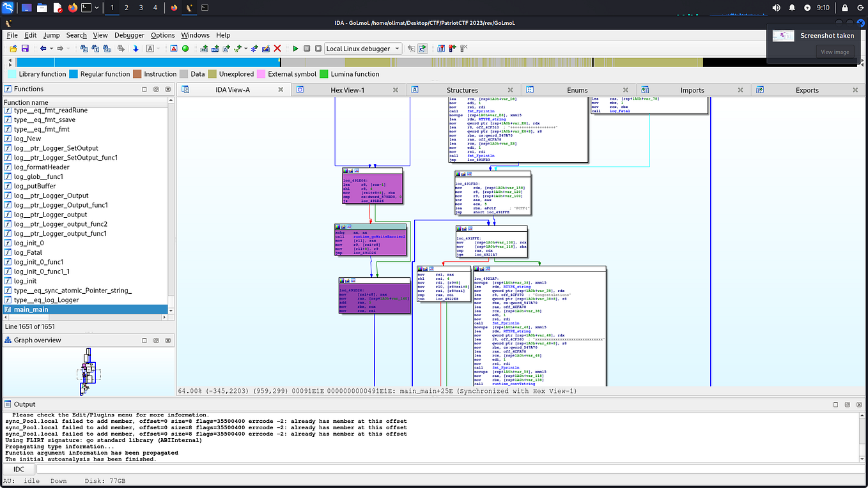Open the Search menu
This screenshot has height=488, width=868.
point(76,35)
